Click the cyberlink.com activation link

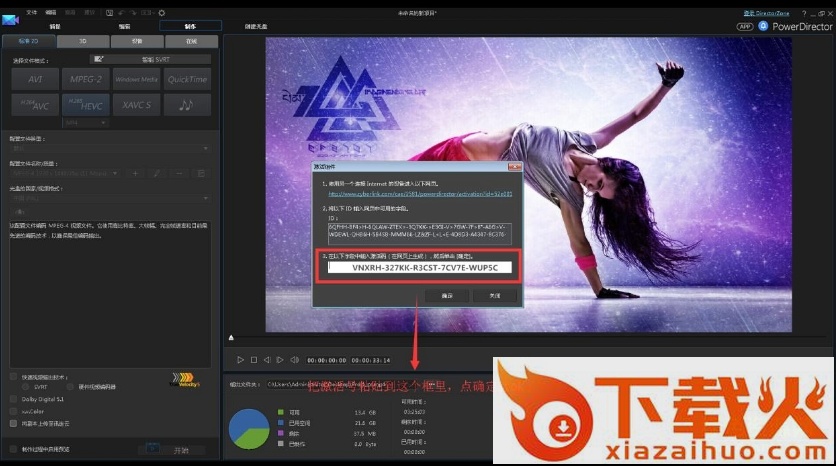click(420, 193)
